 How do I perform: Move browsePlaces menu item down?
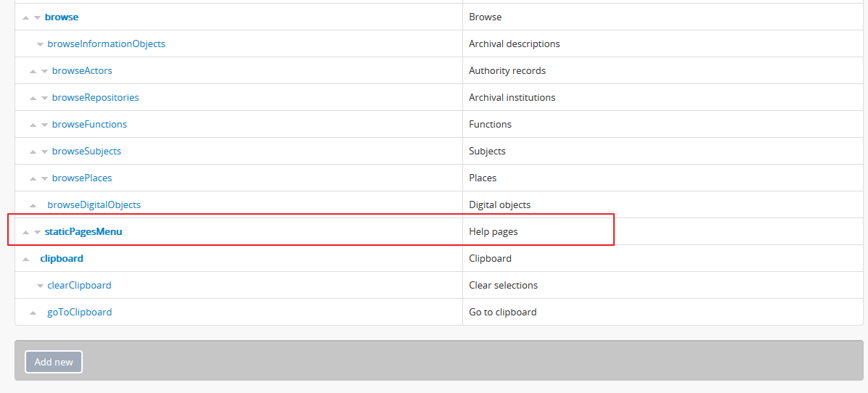[44, 178]
